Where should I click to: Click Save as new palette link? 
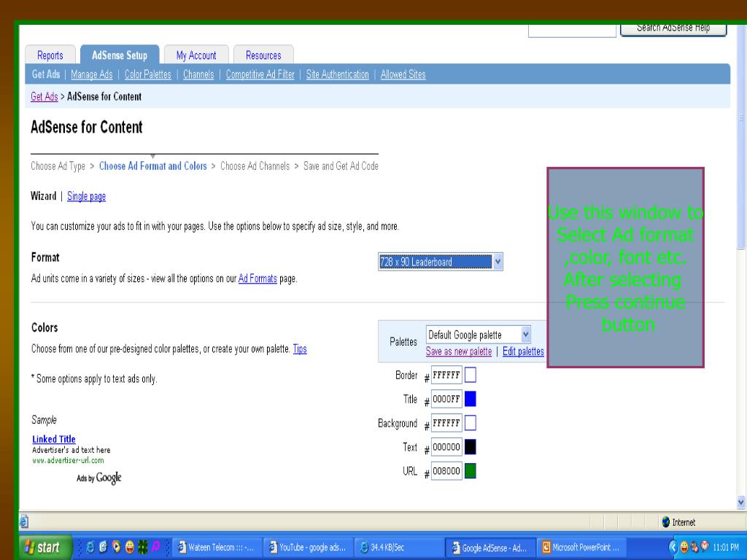[459, 351]
